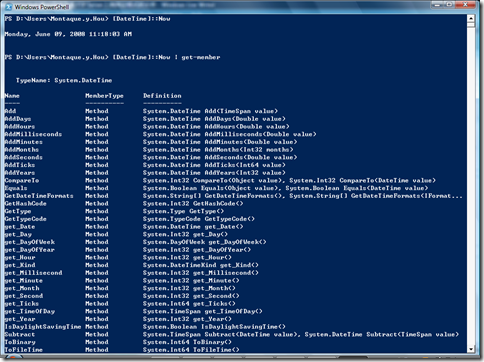The height and width of the screenshot is (362, 484).
Task: Click the 'AddMinutes' member name
Action: click(24, 142)
